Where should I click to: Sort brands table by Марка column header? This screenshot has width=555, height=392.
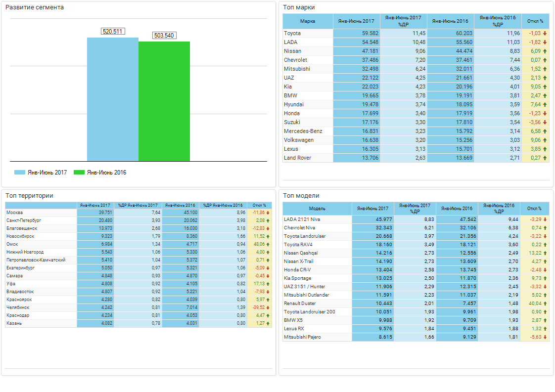click(x=308, y=21)
